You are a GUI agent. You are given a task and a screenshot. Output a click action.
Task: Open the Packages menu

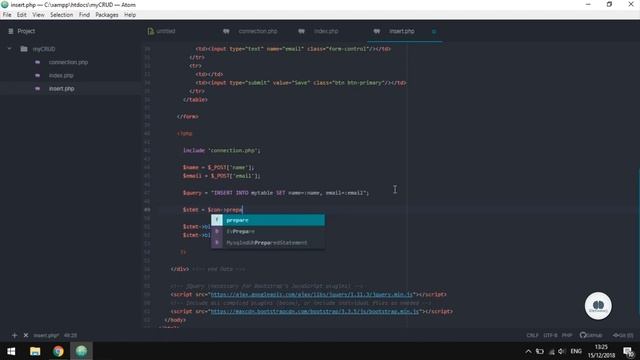[x=107, y=15]
